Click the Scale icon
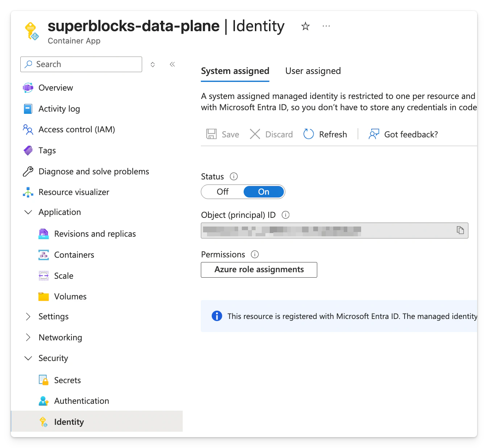This screenshot has width=488, height=448. 44,276
